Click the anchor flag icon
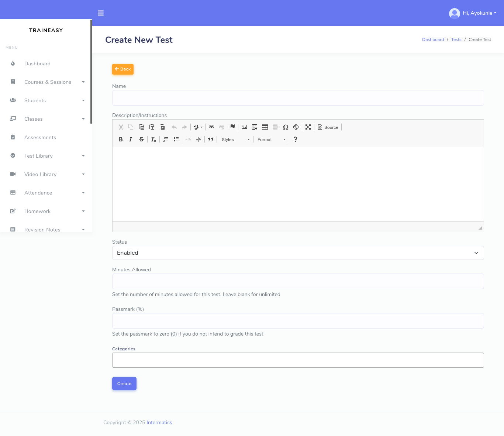This screenshot has height=436, width=504. coord(232,127)
